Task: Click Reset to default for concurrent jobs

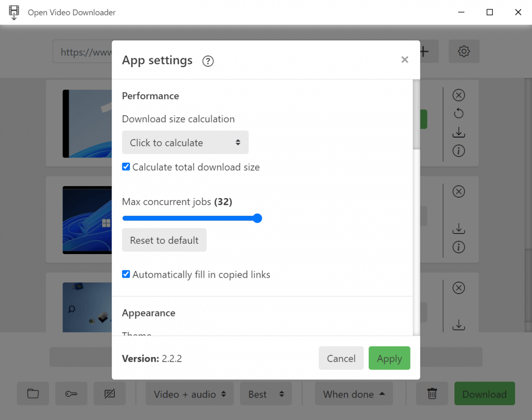Action: click(164, 240)
